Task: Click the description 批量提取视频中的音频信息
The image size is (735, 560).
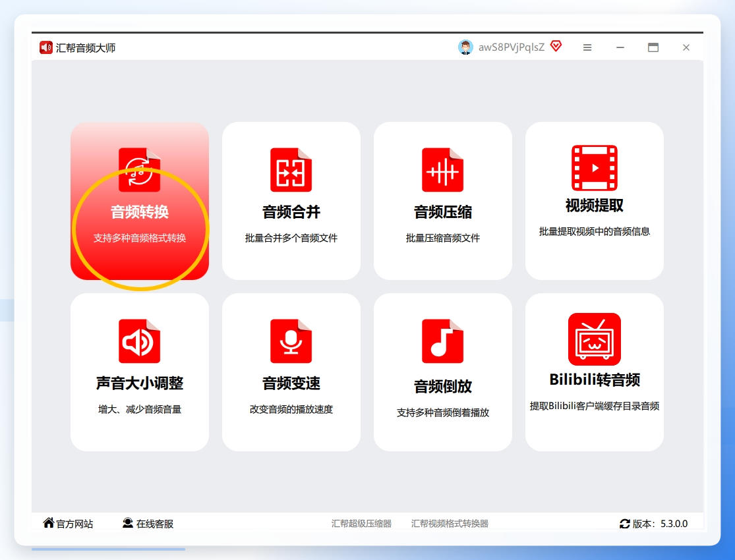Action: (595, 231)
